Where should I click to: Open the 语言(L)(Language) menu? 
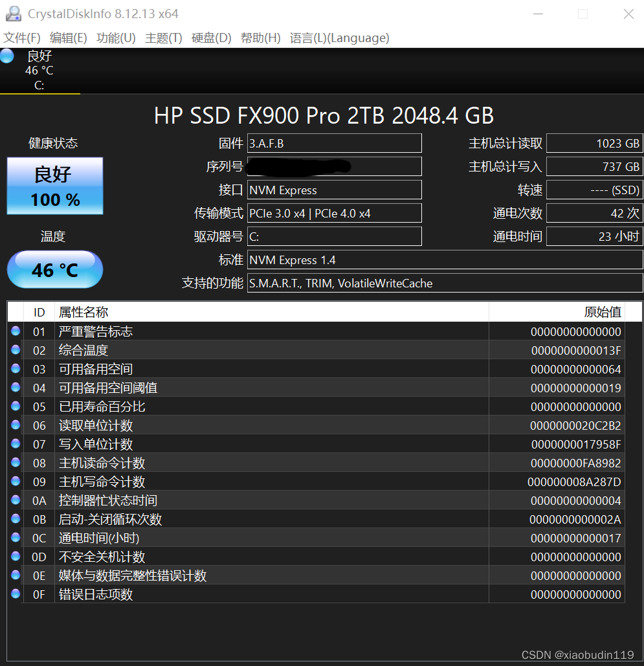pos(339,38)
